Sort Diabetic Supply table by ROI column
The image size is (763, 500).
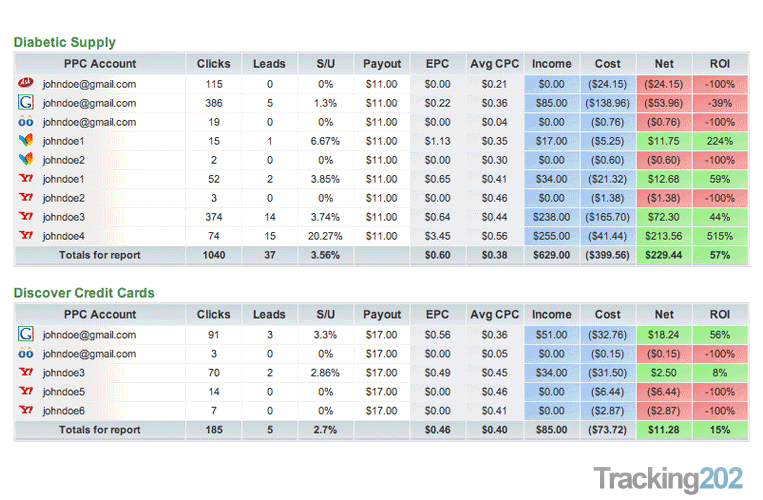point(719,63)
